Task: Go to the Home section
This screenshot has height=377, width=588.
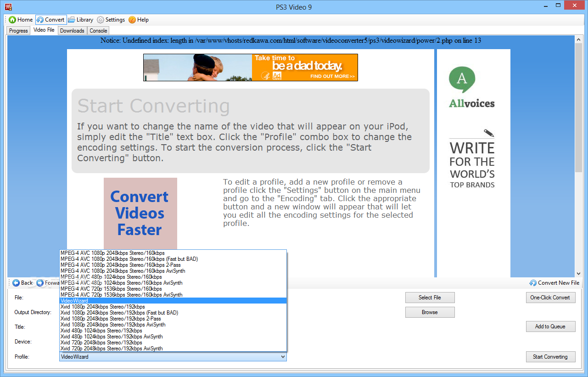Action: [x=21, y=20]
